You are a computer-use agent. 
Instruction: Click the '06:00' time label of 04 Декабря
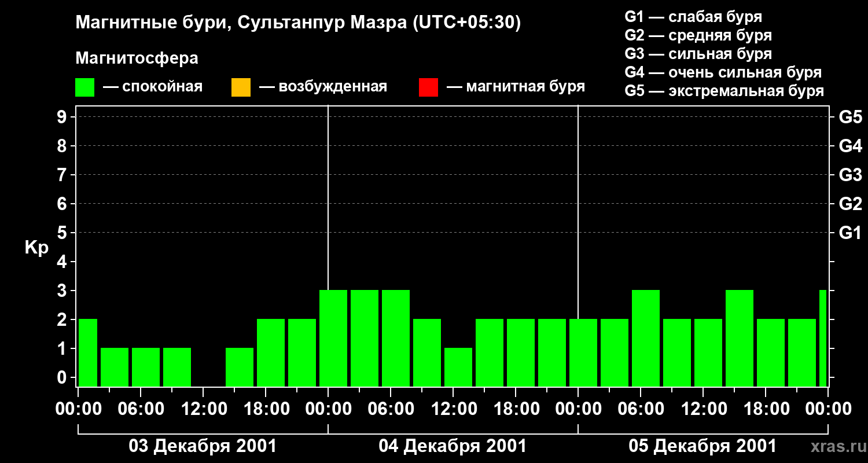pyautogui.click(x=391, y=409)
